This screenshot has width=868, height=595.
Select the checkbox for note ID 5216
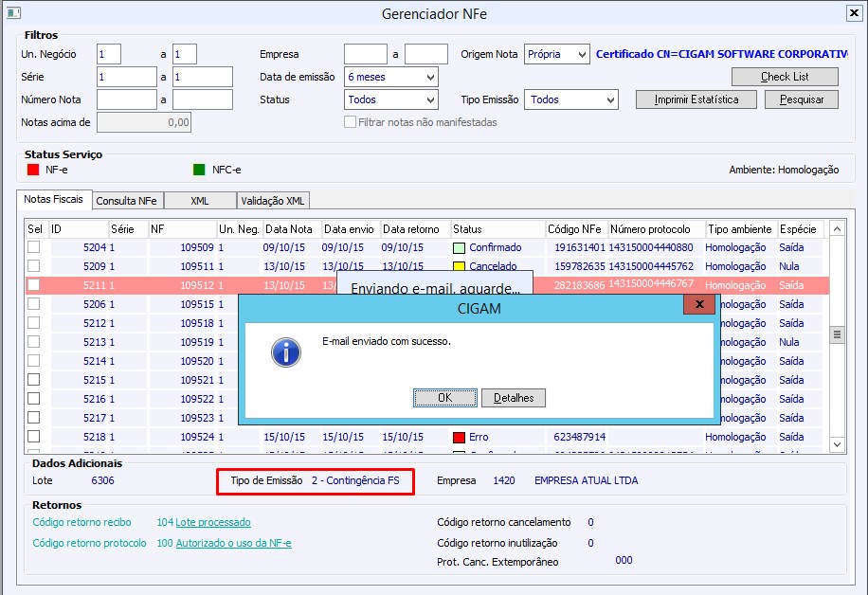pyautogui.click(x=34, y=398)
